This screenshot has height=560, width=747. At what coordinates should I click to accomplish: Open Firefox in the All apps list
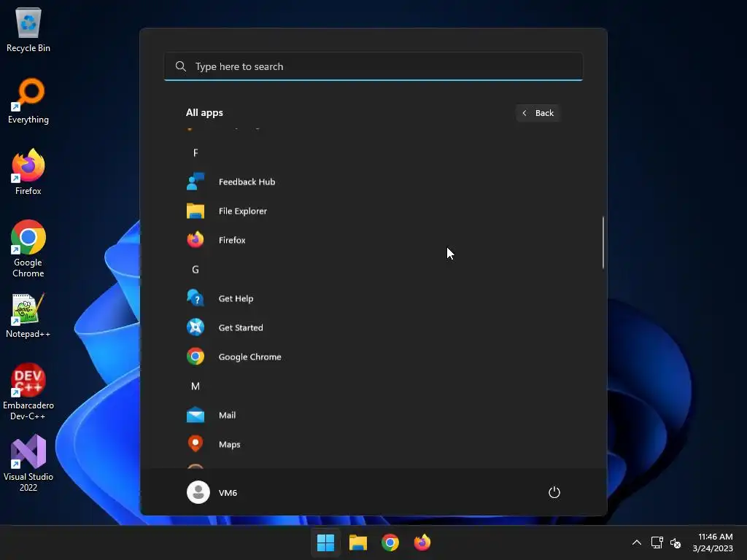(373, 240)
